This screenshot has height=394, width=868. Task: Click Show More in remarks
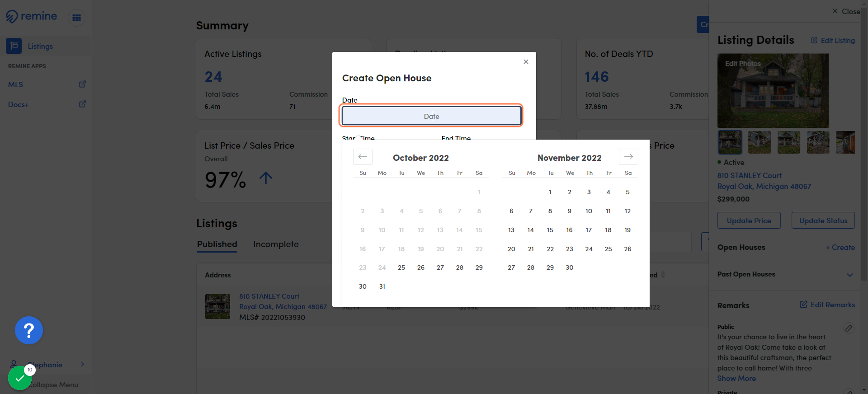(x=736, y=378)
